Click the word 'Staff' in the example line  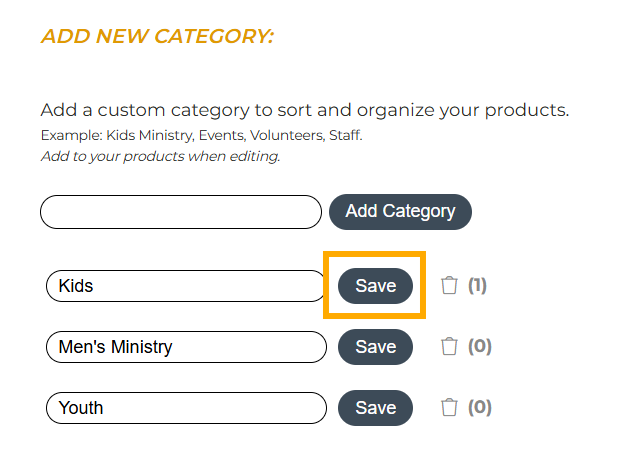pyautogui.click(x=344, y=135)
